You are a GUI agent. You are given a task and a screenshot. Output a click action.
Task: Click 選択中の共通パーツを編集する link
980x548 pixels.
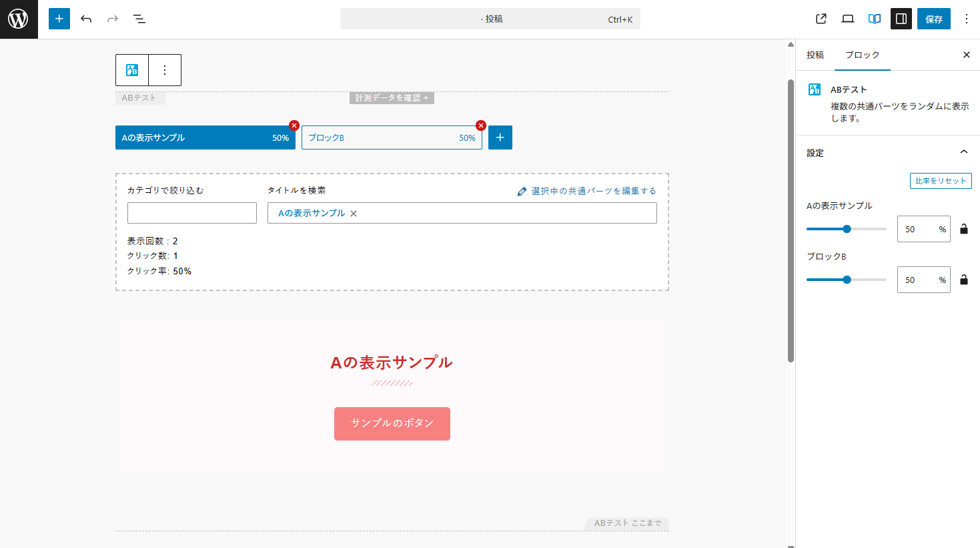593,191
